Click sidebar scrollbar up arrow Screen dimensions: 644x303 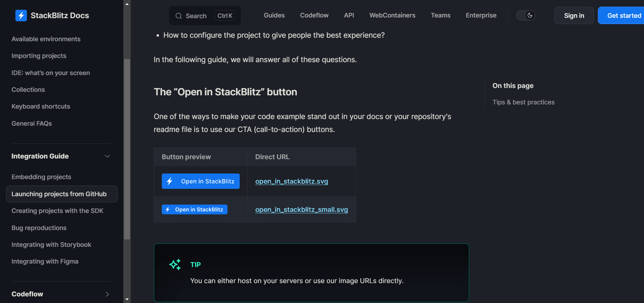pos(127,4)
